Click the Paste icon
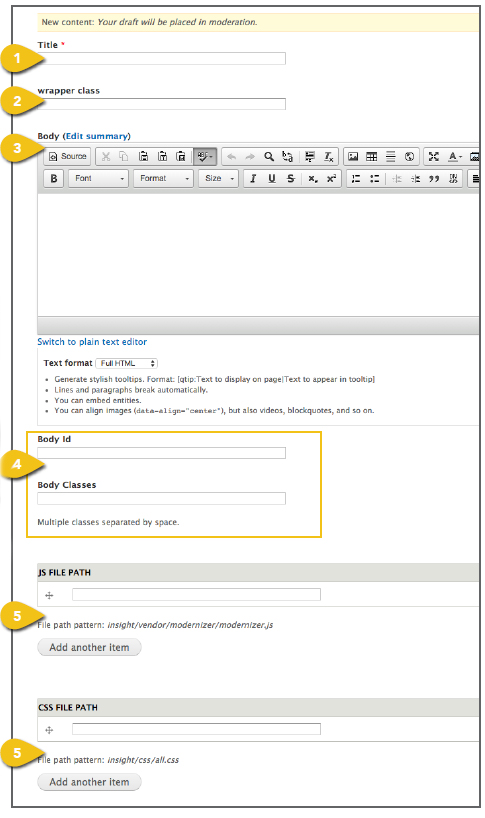 pos(143,157)
